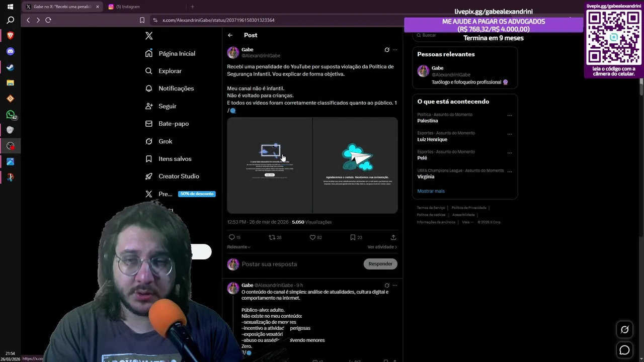Click the 50% de desconto badge

tap(197, 194)
